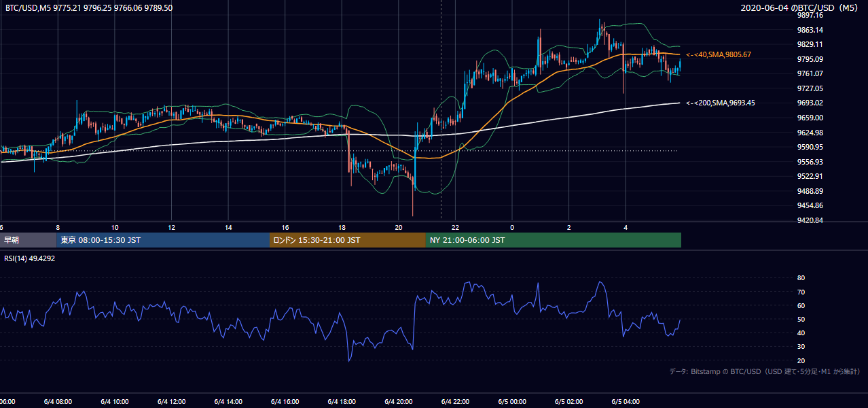Image resolution: width=868 pixels, height=408 pixels.
Task: Click hour label 2 under the price chart
Action: [x=569, y=228]
